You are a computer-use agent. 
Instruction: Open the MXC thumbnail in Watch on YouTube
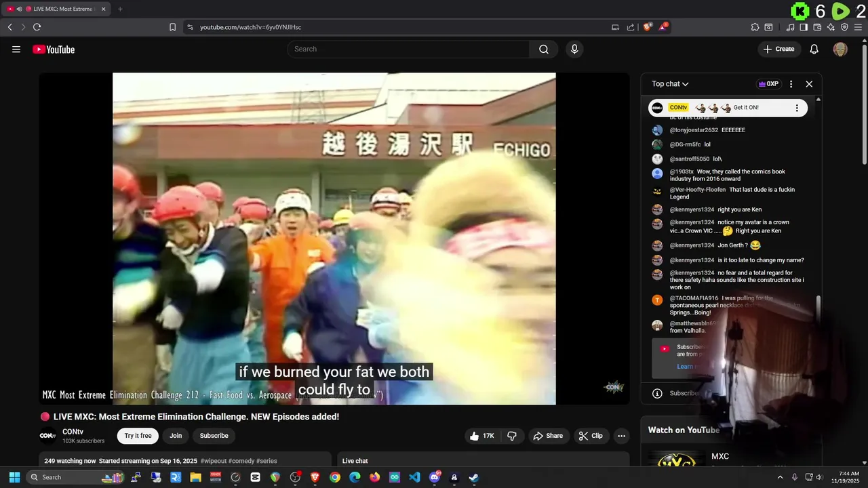pos(677,458)
